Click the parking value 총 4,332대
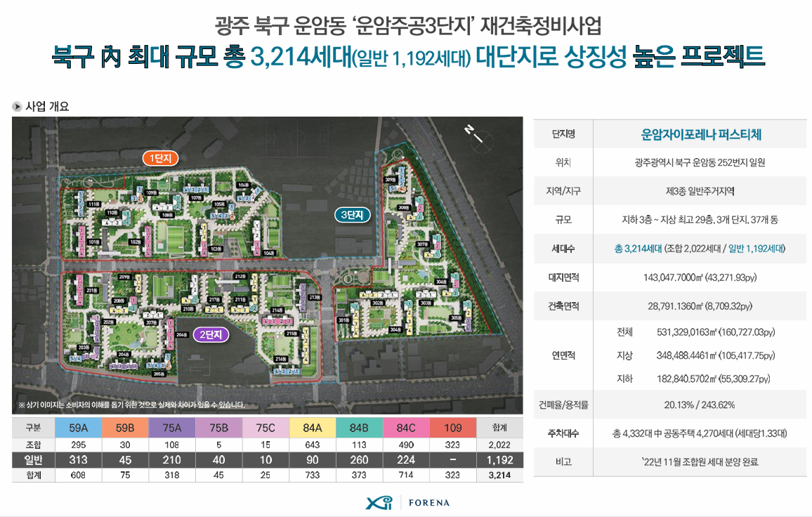Screen dimensions: 812x517 point(700,433)
